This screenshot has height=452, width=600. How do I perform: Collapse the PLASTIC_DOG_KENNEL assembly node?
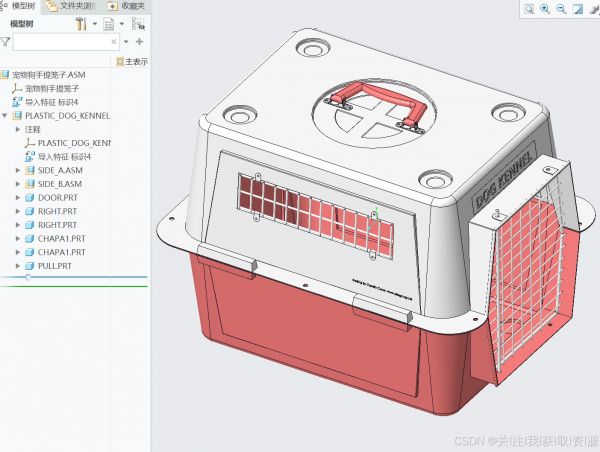[x=5, y=116]
